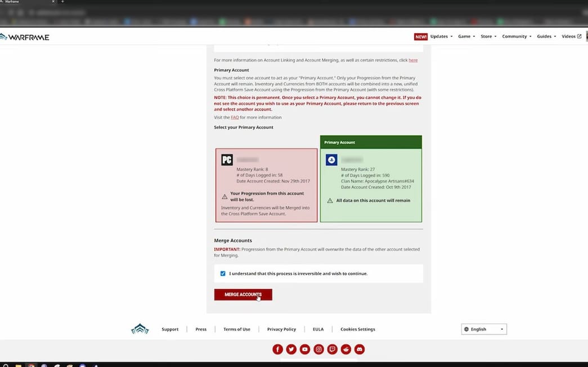Viewport: 588px width, 367px height.
Task: Open the Facebook social icon
Action: [x=277, y=350]
